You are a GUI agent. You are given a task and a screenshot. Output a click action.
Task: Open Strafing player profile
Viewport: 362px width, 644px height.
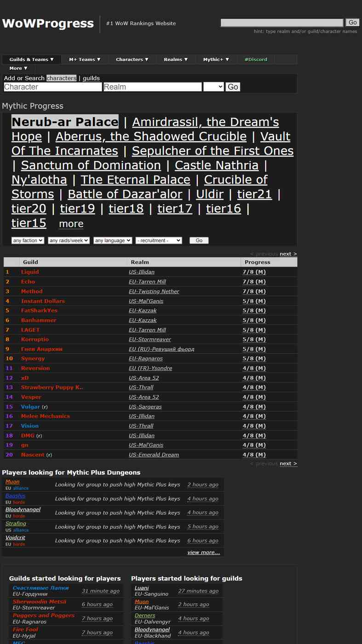(16, 523)
